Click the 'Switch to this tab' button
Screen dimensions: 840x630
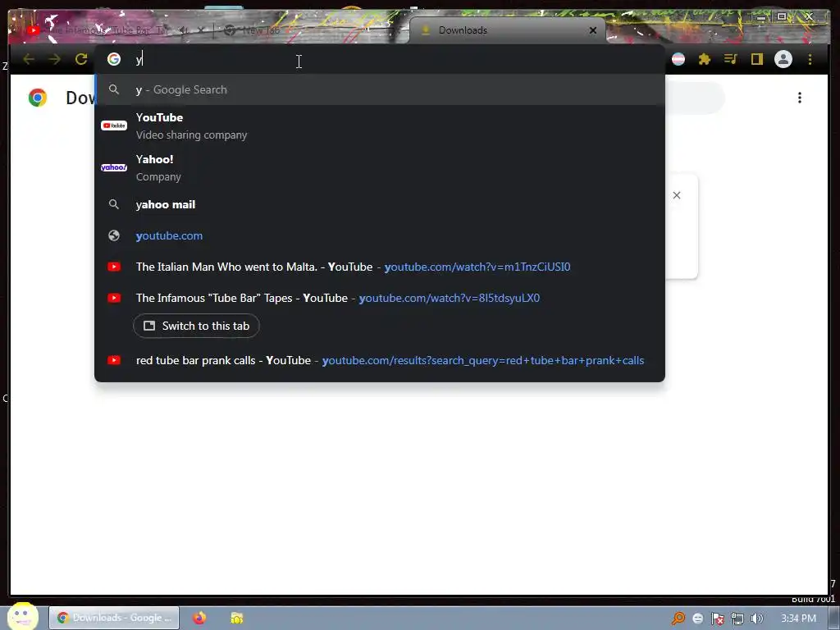[x=196, y=326]
